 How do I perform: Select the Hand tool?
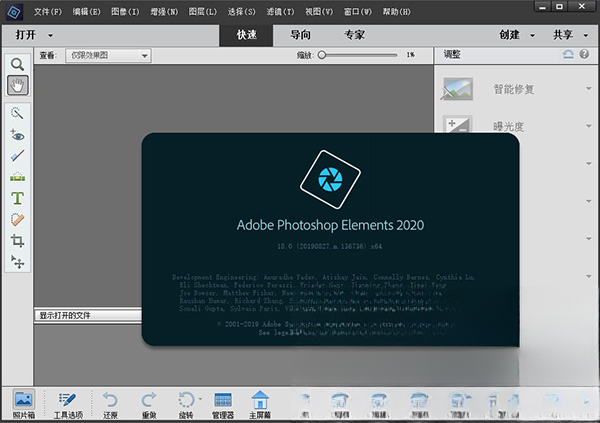click(x=18, y=85)
